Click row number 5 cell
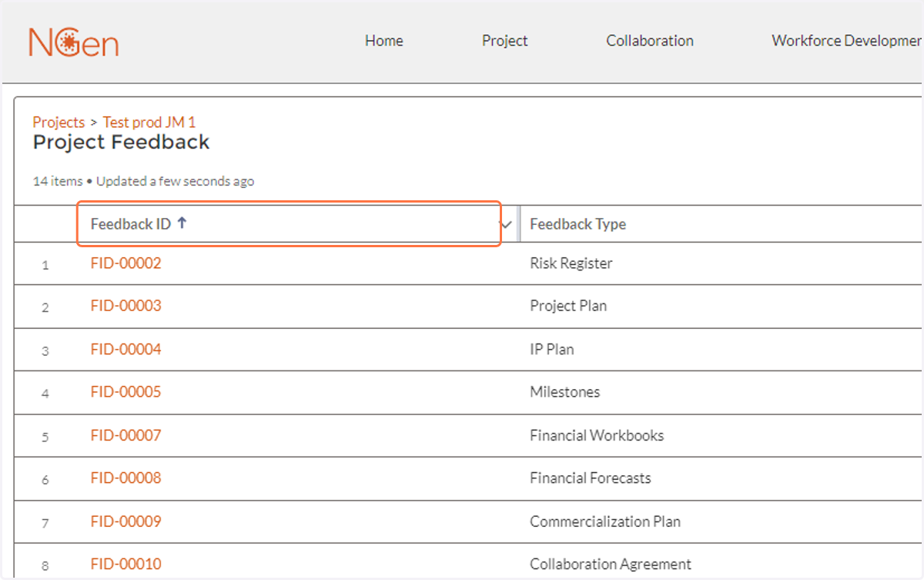The width and height of the screenshot is (924, 580). click(45, 437)
